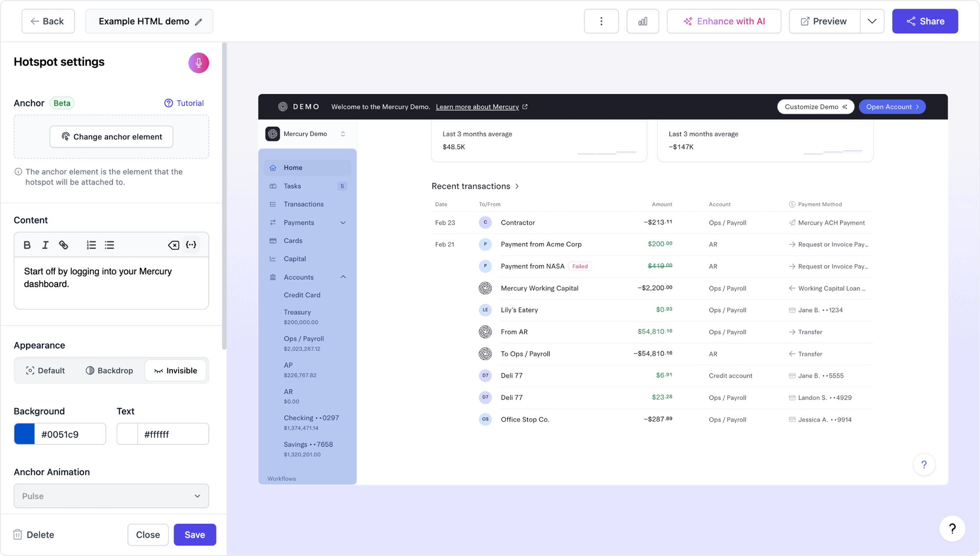Image resolution: width=980 pixels, height=556 pixels.
Task: Click the microphone voiceover icon
Action: pos(198,63)
